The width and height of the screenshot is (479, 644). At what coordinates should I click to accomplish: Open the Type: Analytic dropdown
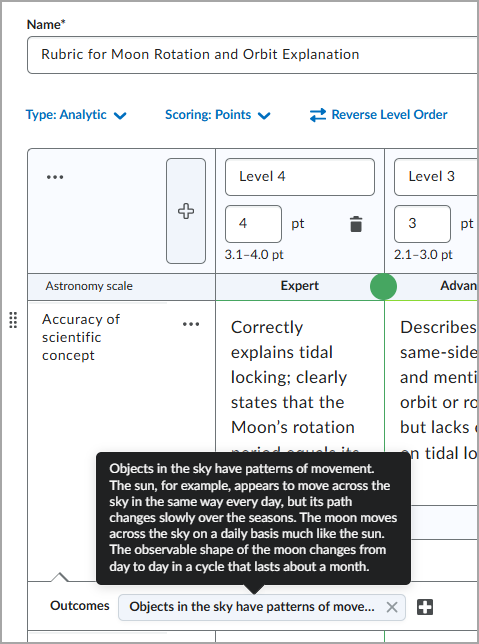click(76, 115)
